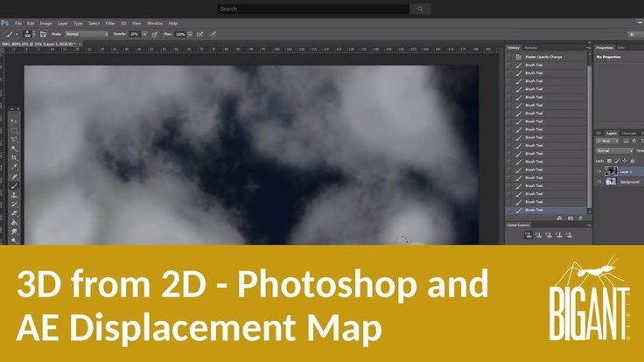Click the Opacity value field
This screenshot has height=362, width=644.
pyautogui.click(x=135, y=34)
